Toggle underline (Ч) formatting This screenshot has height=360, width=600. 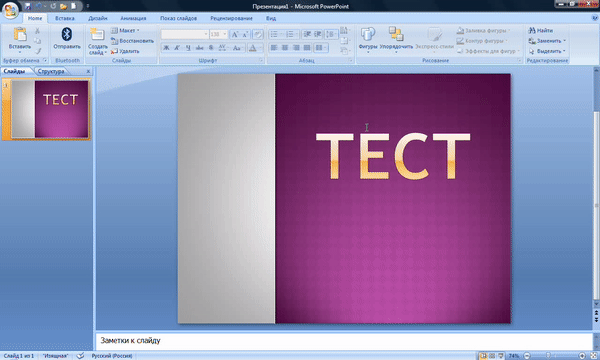pos(188,48)
